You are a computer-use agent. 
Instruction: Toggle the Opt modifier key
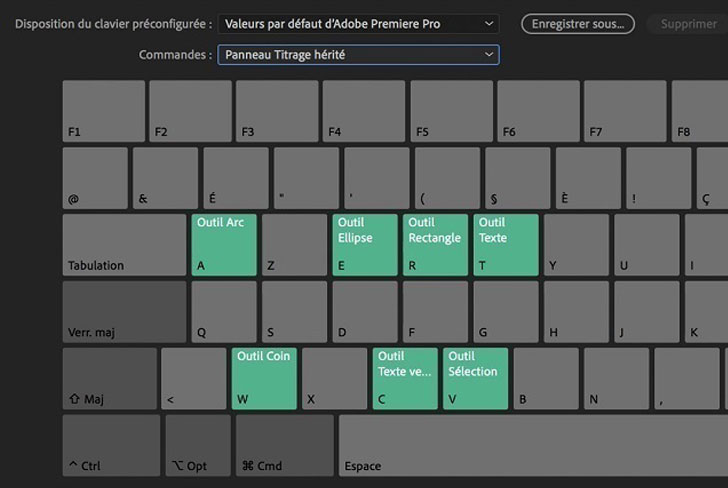point(198,445)
